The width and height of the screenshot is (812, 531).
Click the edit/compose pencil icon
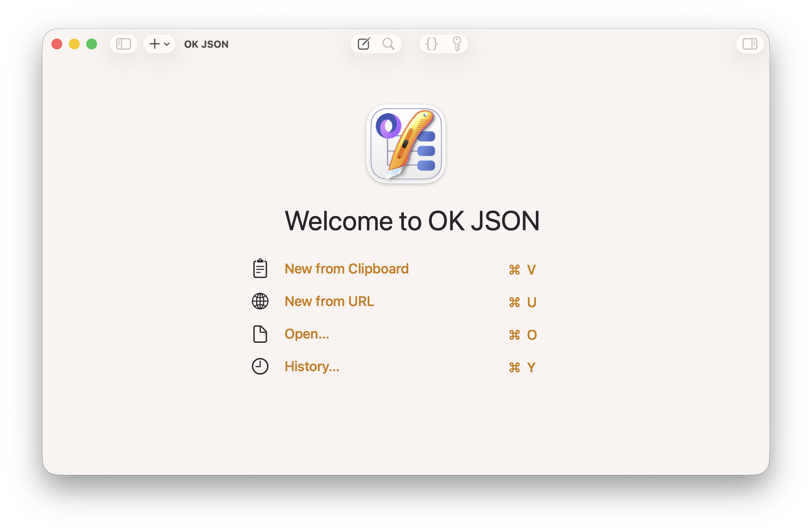coord(364,44)
